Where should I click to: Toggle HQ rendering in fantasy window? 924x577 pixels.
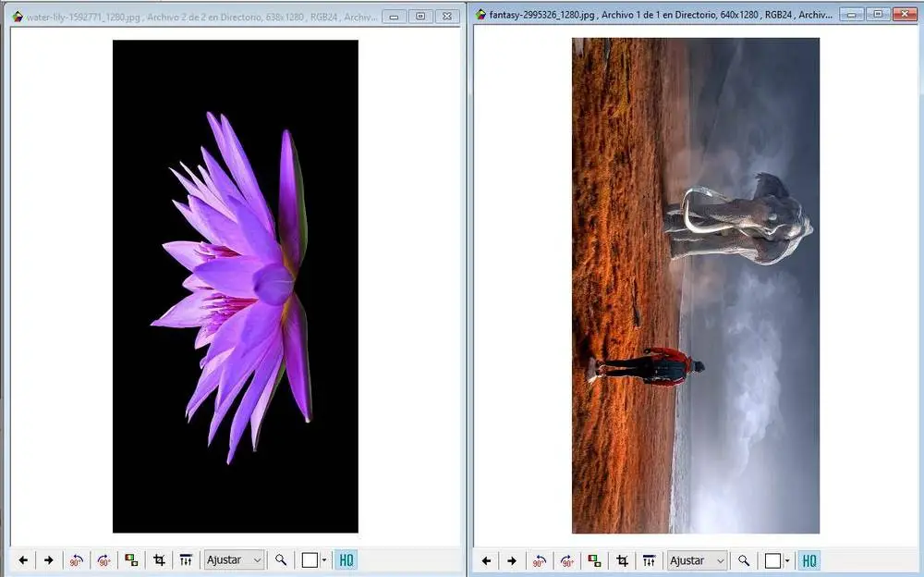point(809,560)
